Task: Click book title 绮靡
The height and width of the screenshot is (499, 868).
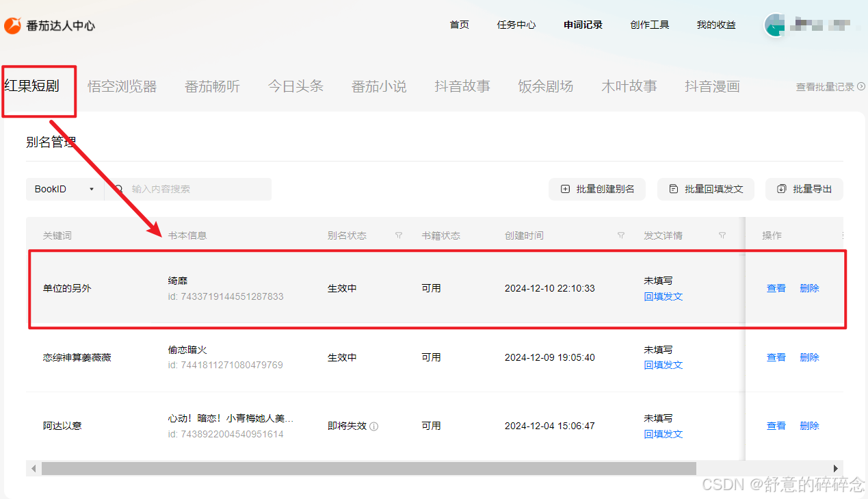Action: 178,281
